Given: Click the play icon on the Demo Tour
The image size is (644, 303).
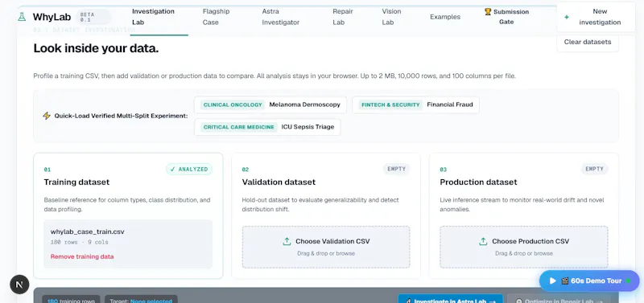Looking at the screenshot, I should coord(553,280).
